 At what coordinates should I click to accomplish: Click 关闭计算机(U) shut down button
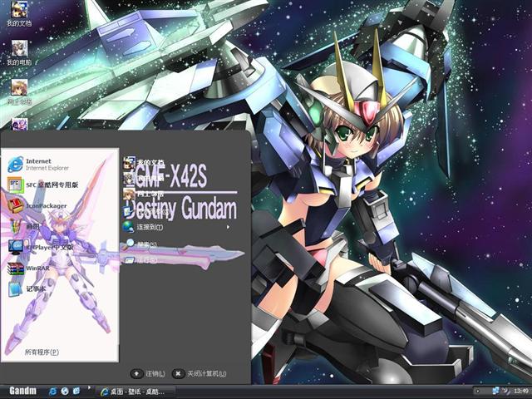tap(199, 373)
